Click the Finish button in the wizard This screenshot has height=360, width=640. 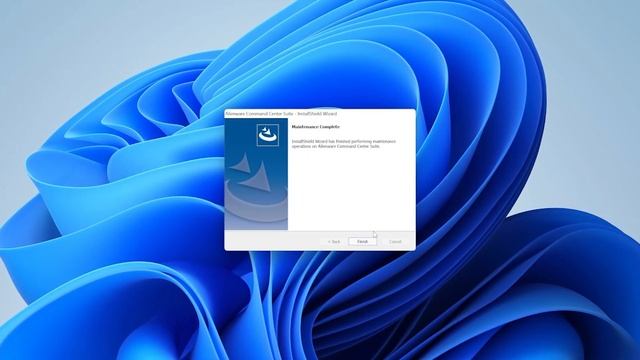tap(362, 242)
